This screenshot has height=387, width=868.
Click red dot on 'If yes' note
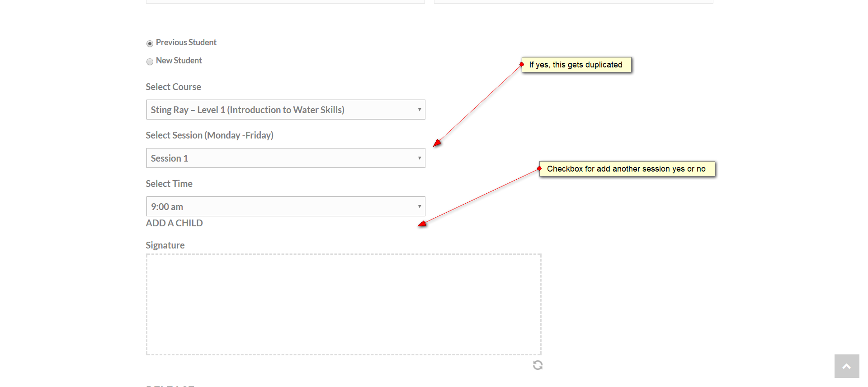click(522, 64)
